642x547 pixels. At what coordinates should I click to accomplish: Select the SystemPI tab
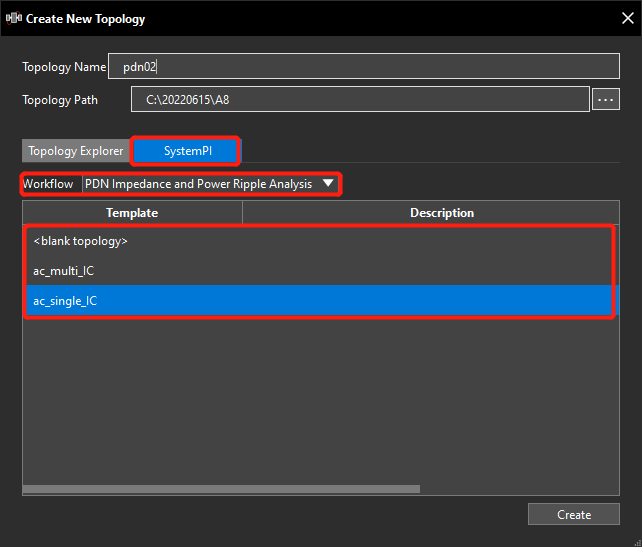tap(188, 151)
